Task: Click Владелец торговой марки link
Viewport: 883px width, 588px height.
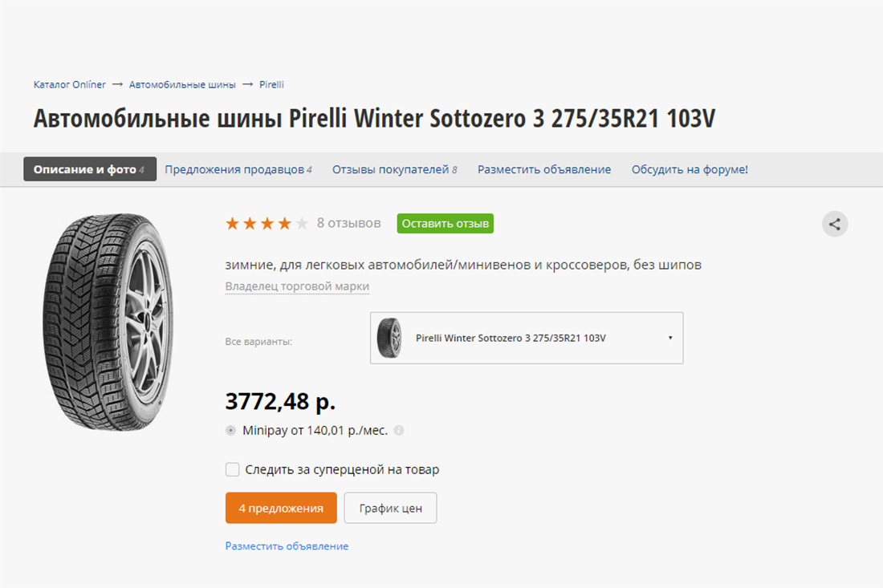Action: (x=297, y=286)
